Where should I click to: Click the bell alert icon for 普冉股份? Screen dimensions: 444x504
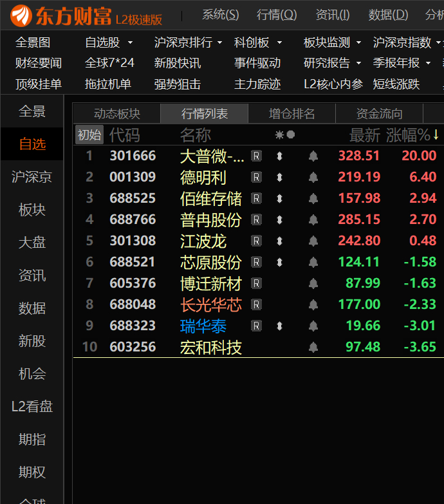pyautogui.click(x=313, y=220)
